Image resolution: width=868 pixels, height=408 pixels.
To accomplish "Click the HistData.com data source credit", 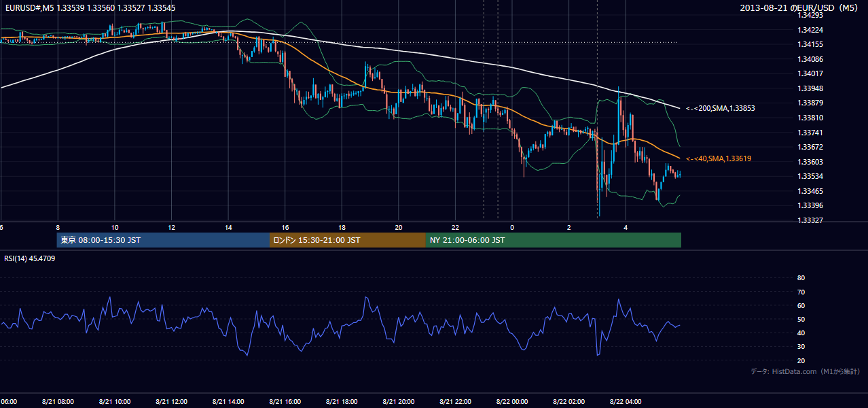I will [806, 371].
